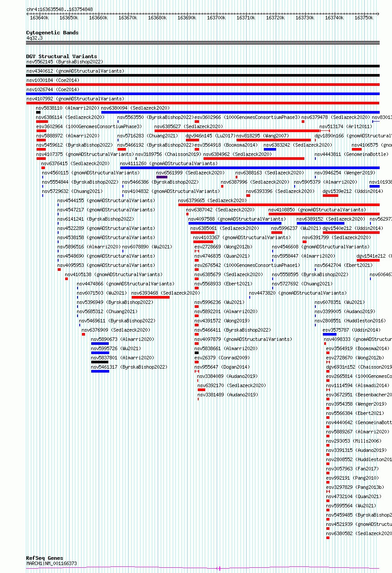Click the nsv4097588 (gnomADStructuralVariants) label

coord(237,219)
